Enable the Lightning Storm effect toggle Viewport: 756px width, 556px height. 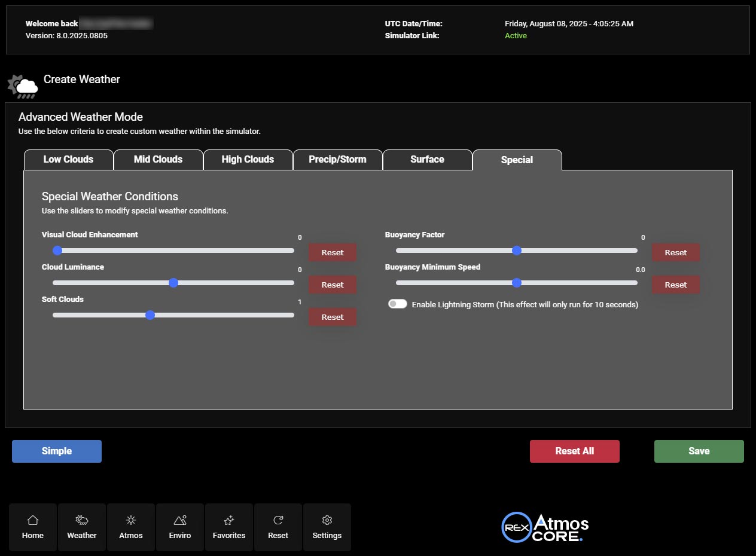tap(397, 304)
